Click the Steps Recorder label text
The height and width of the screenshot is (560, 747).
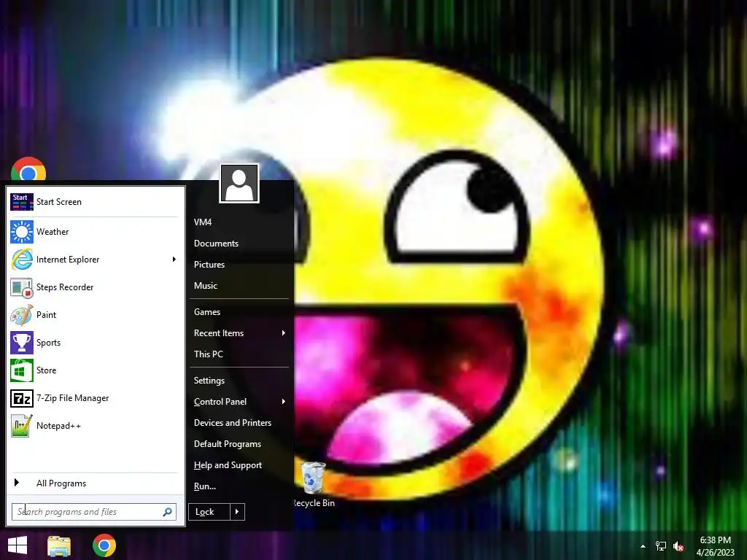point(65,287)
